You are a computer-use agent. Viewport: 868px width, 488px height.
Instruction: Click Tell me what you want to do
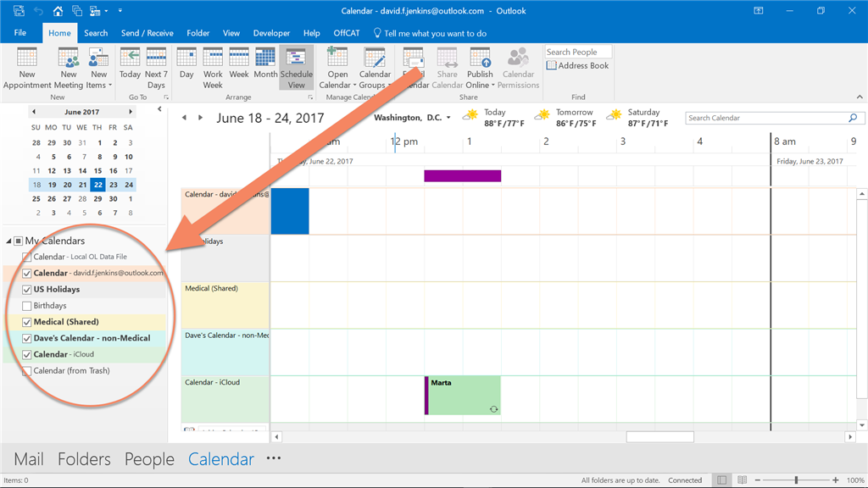(430, 33)
